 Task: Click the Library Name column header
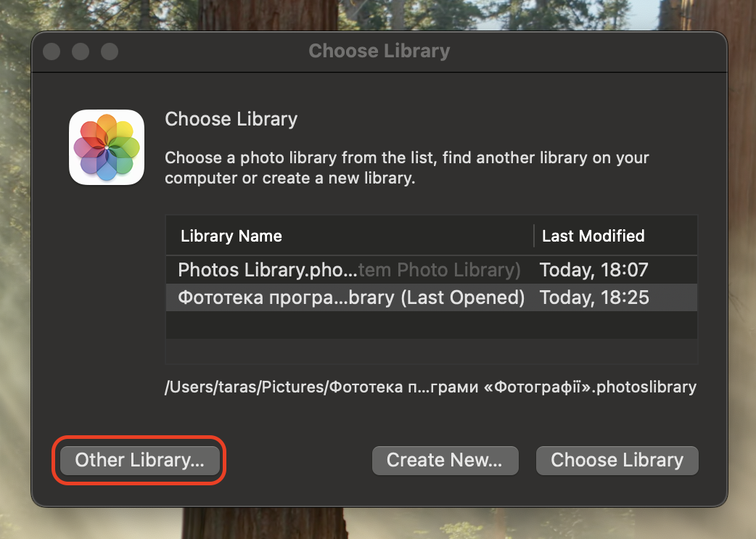[x=231, y=235]
